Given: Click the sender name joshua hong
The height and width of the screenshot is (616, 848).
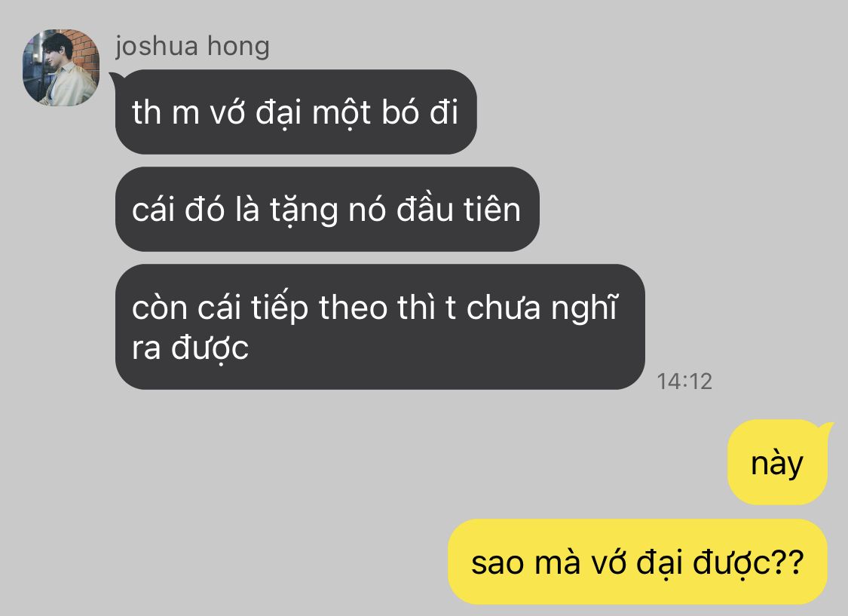Looking at the screenshot, I should point(192,47).
